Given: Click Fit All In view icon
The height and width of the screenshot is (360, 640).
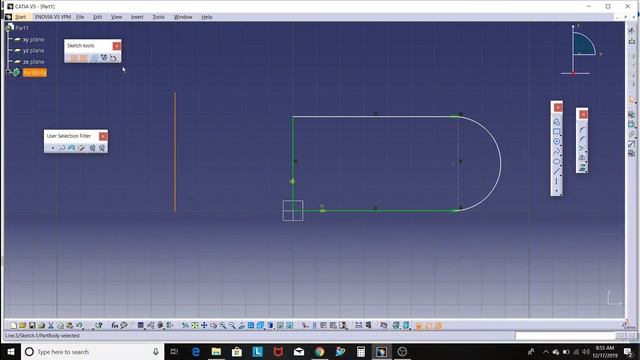Looking at the screenshot, I should pos(195,325).
